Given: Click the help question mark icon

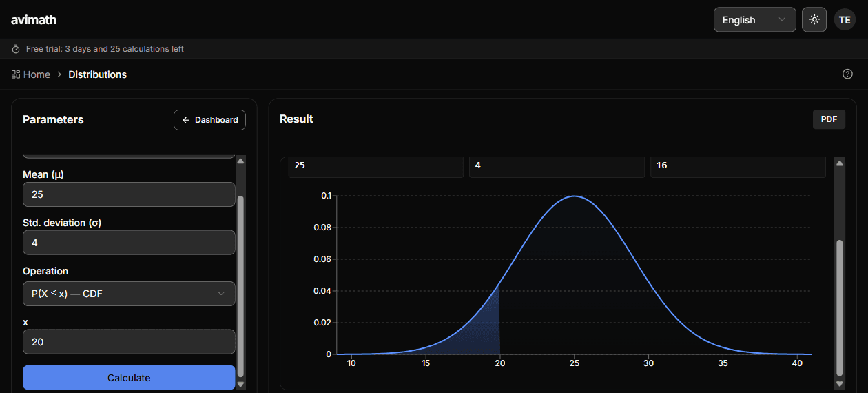Looking at the screenshot, I should point(847,74).
